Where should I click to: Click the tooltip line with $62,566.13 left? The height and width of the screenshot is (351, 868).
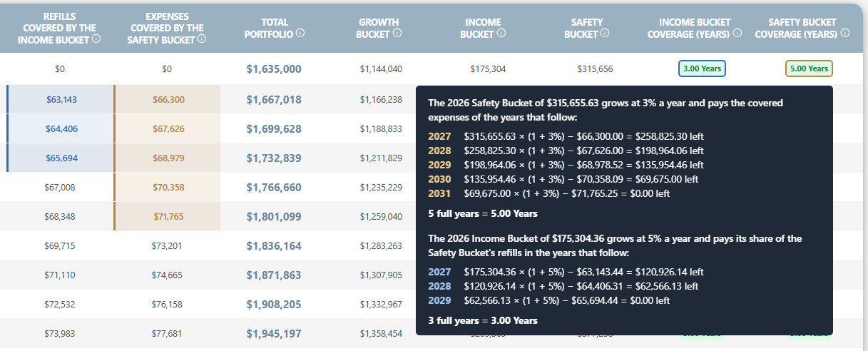(563, 286)
